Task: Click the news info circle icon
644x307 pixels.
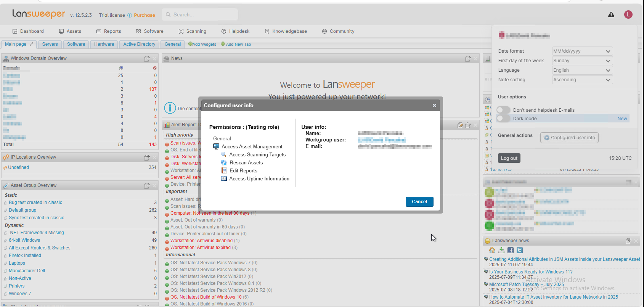Action: click(x=170, y=108)
